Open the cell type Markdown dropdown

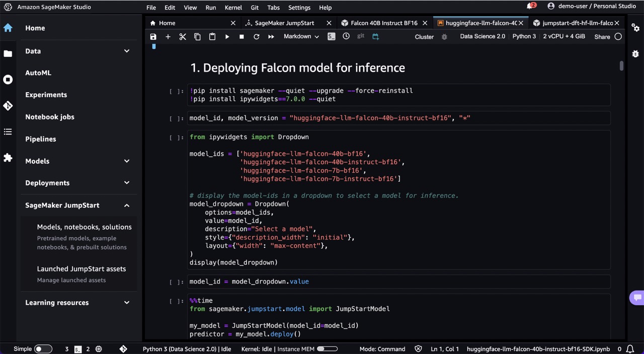coord(301,37)
